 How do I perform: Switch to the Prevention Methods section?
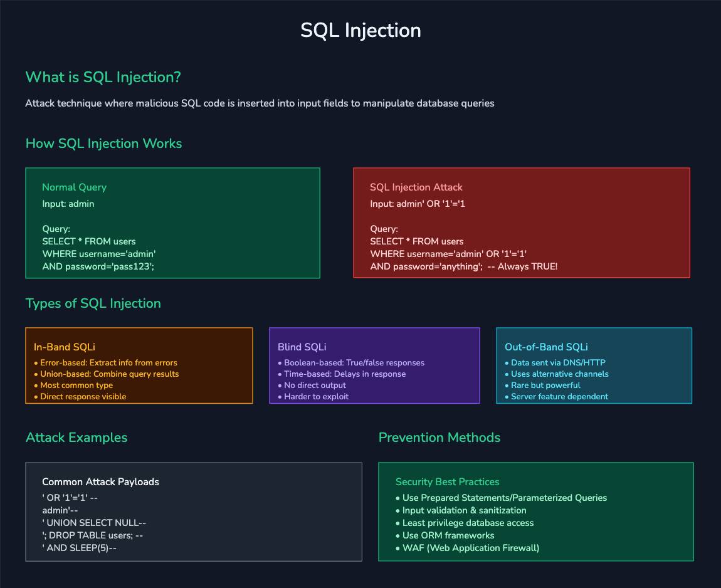[x=439, y=437]
